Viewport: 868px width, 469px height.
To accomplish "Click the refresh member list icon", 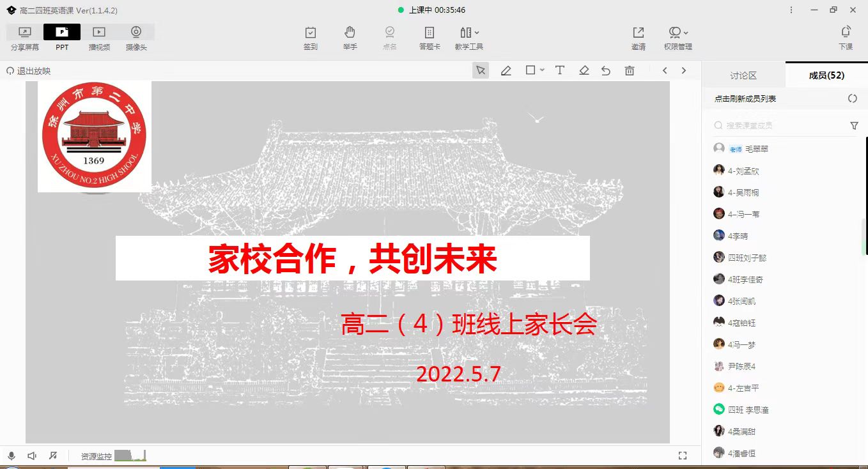I will 852,98.
